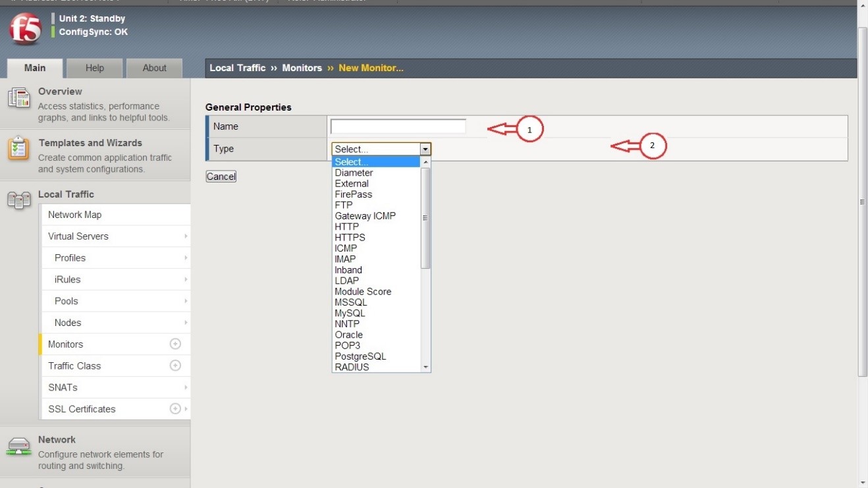Choose HTTPS from the Type list
Viewport: 868px width, 488px height.
click(350, 238)
